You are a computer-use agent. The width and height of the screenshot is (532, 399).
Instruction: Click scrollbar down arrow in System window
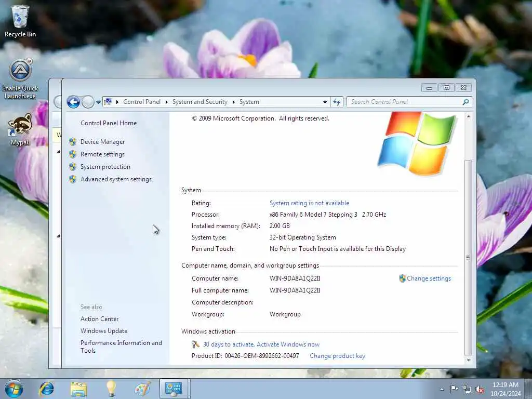(x=468, y=360)
